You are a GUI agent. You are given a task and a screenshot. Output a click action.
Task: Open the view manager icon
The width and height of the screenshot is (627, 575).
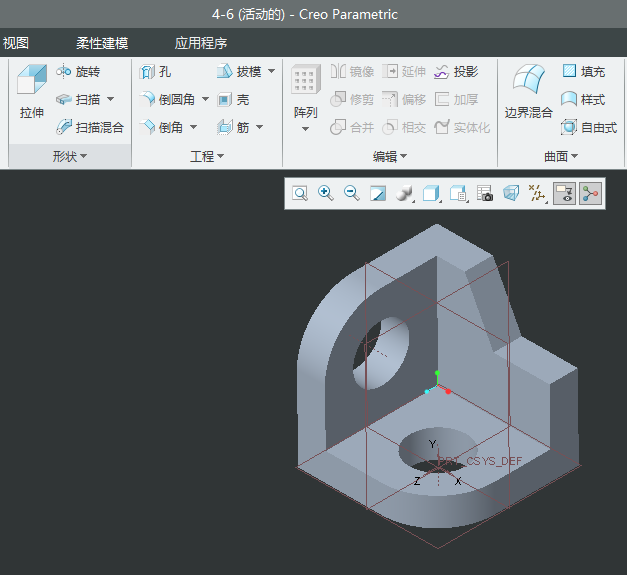[458, 194]
